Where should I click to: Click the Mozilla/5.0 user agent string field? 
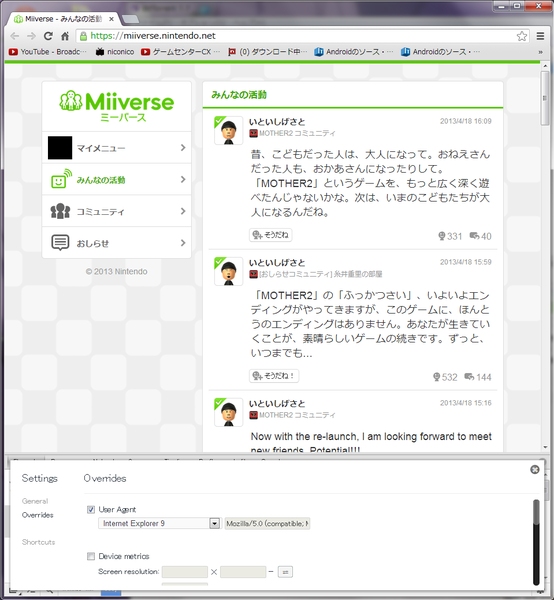point(267,523)
